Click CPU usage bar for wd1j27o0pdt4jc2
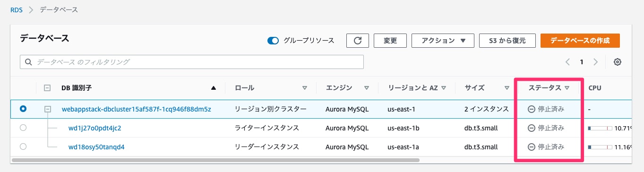The width and height of the screenshot is (644, 172). [x=600, y=128]
